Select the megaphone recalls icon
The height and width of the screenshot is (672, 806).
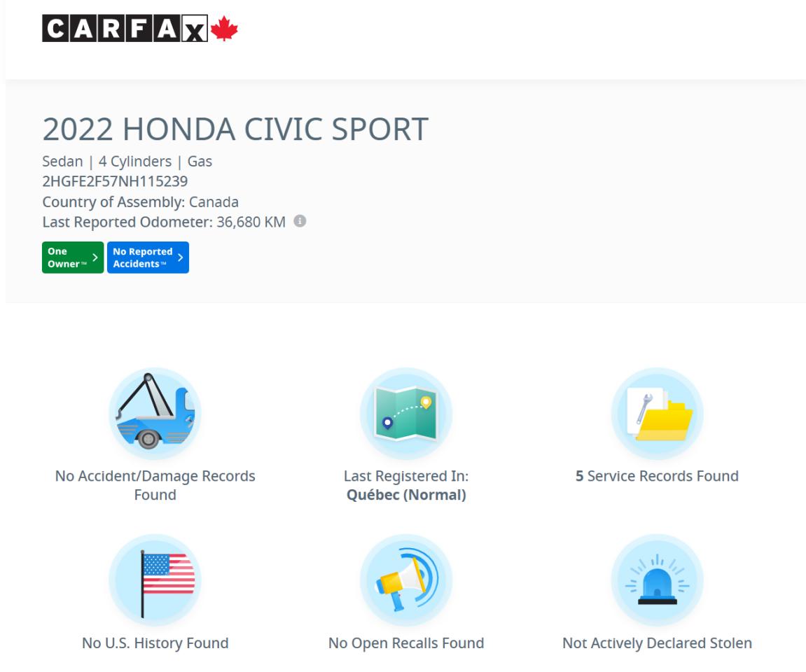[x=406, y=580]
